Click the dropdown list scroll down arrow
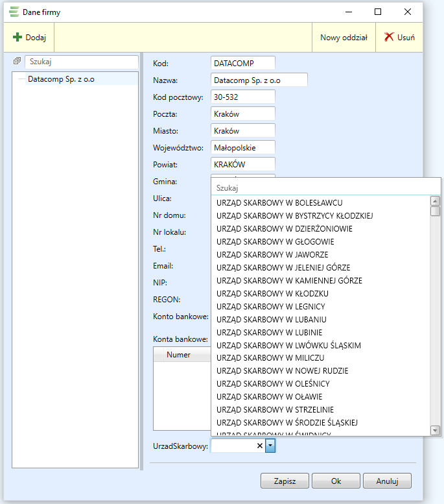The width and height of the screenshot is (444, 504). pos(435,430)
